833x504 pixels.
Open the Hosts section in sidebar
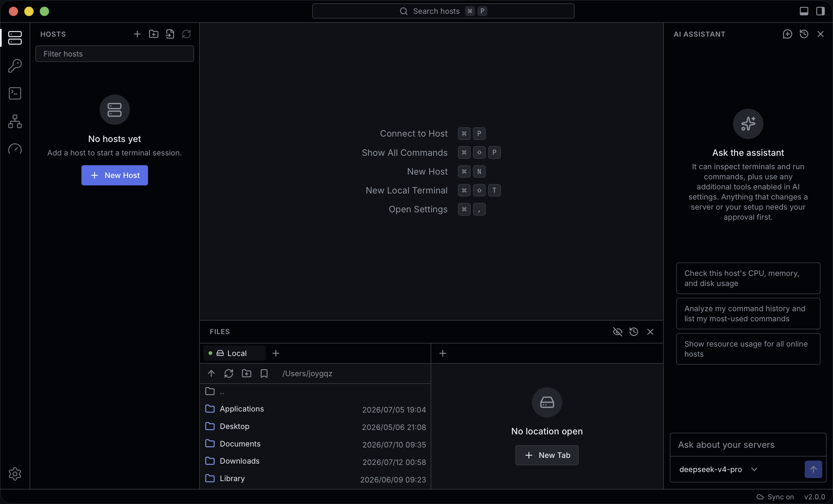pos(15,38)
